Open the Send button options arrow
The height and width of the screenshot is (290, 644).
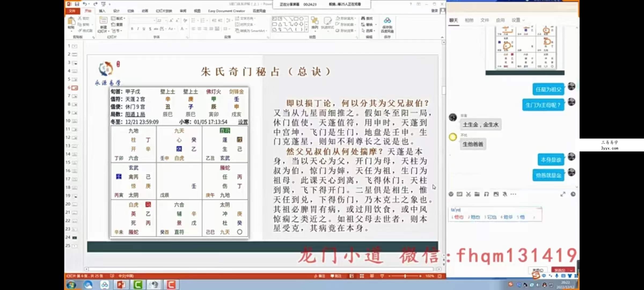click(x=572, y=270)
